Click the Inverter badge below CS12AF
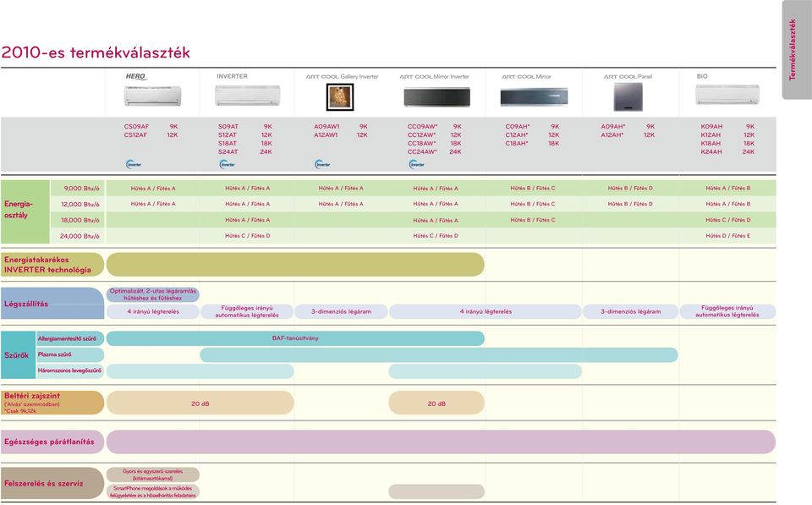812x505 pixels. click(x=134, y=164)
